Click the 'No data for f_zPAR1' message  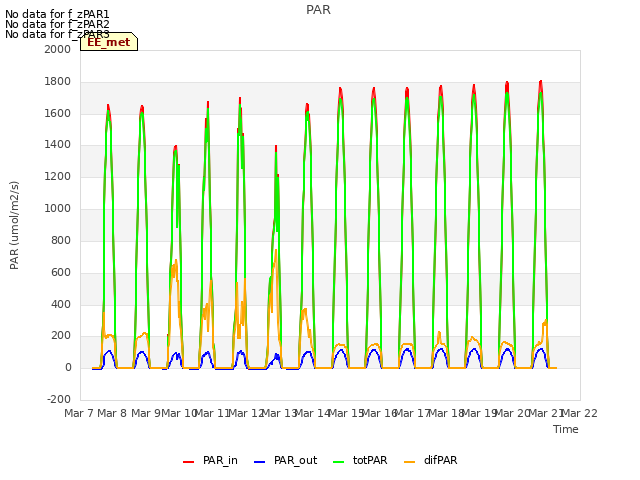point(57,14)
